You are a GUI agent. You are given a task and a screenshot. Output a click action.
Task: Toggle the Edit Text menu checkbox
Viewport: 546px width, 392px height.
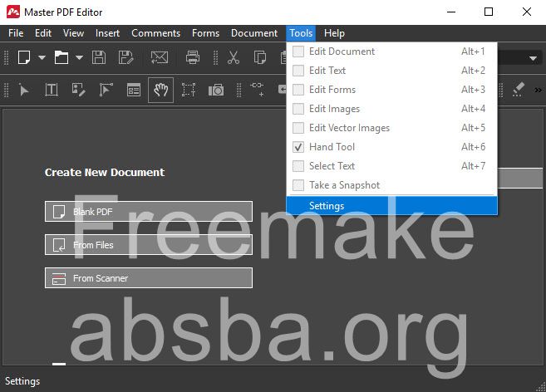coord(298,71)
